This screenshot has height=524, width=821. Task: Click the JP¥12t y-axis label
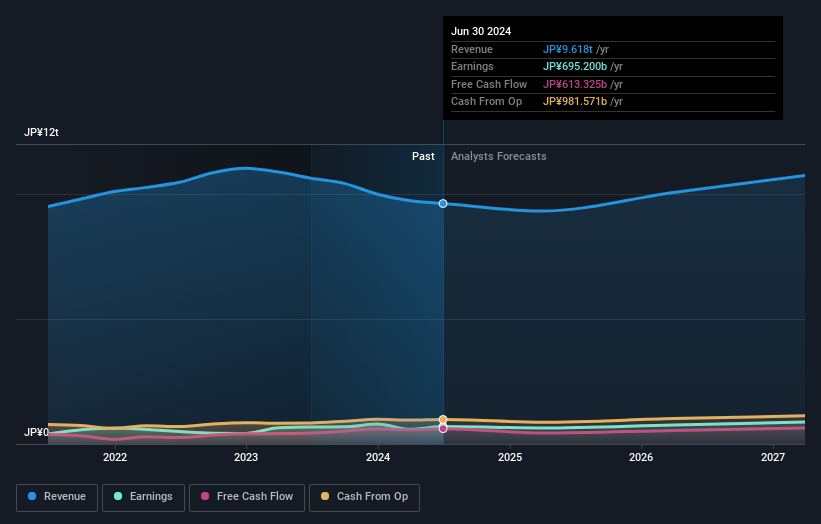click(x=41, y=132)
